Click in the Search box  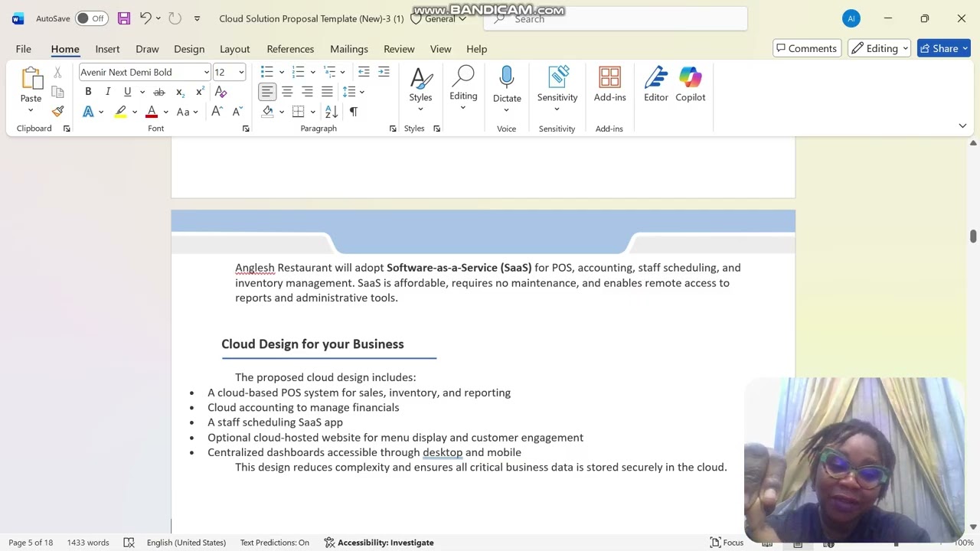point(616,18)
